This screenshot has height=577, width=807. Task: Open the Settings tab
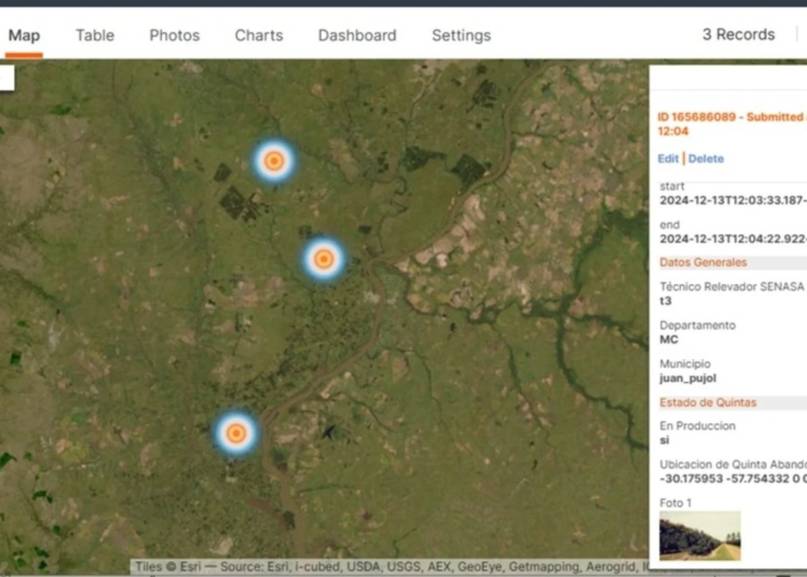tap(461, 35)
